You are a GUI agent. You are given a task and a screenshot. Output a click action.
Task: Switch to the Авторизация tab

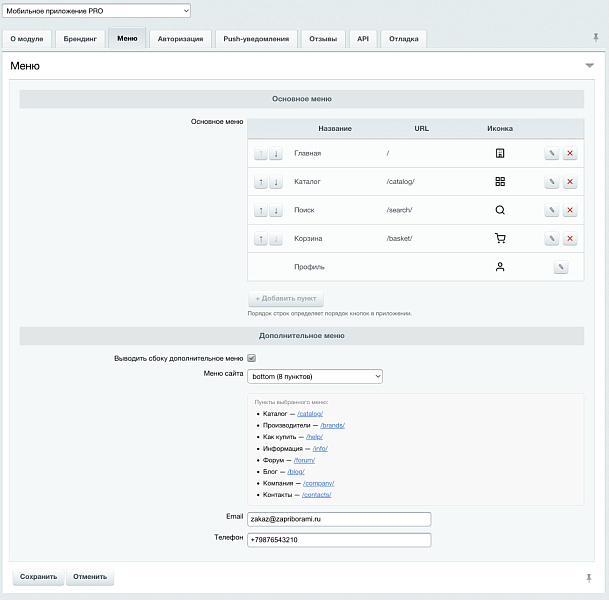coord(180,39)
